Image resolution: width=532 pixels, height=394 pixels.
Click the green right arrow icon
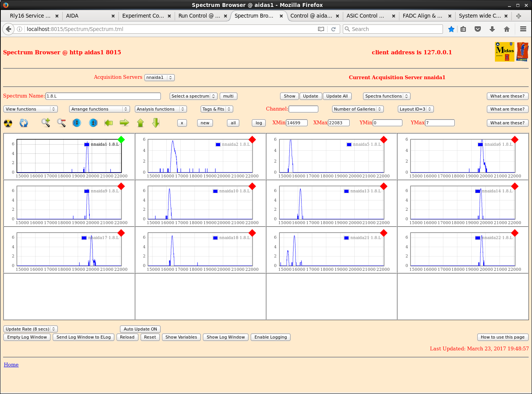point(124,123)
